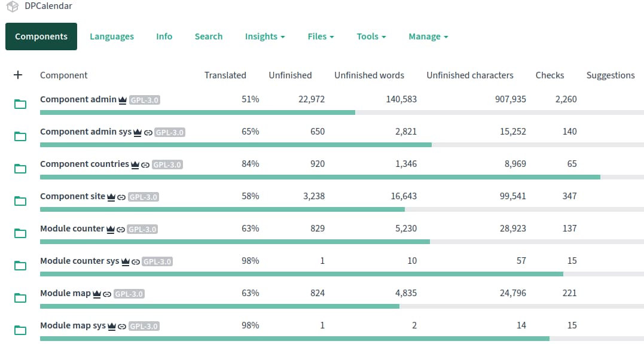This screenshot has width=644, height=344.
Task: Open the Search tab
Action: point(208,36)
